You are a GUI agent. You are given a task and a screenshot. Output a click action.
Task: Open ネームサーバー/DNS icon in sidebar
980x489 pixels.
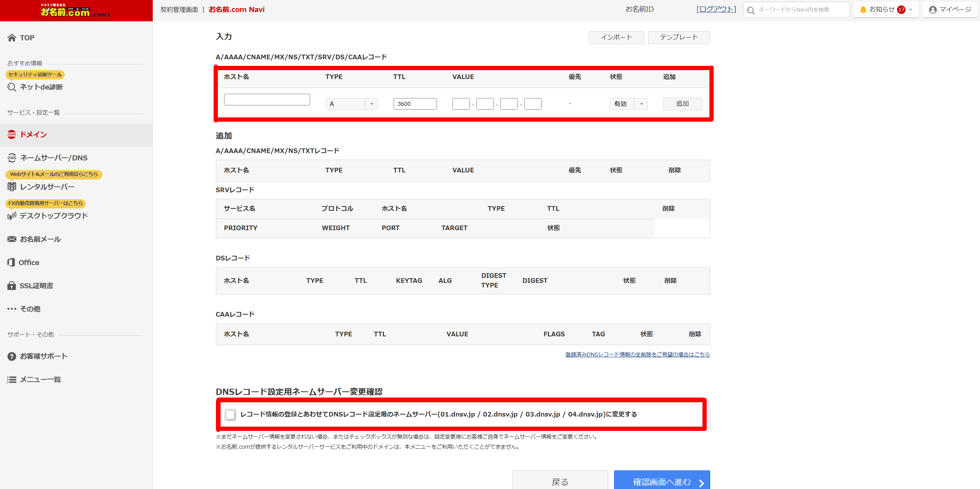(x=12, y=158)
